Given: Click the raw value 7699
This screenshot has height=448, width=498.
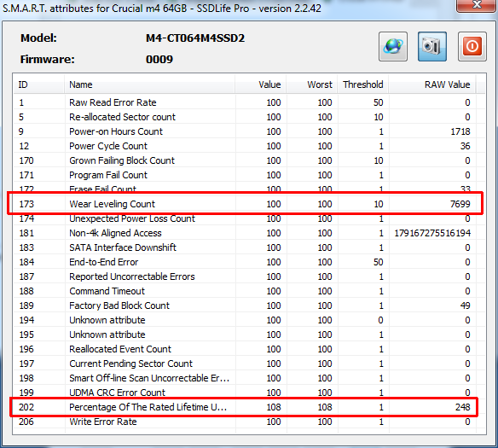Looking at the screenshot, I should coord(460,204).
